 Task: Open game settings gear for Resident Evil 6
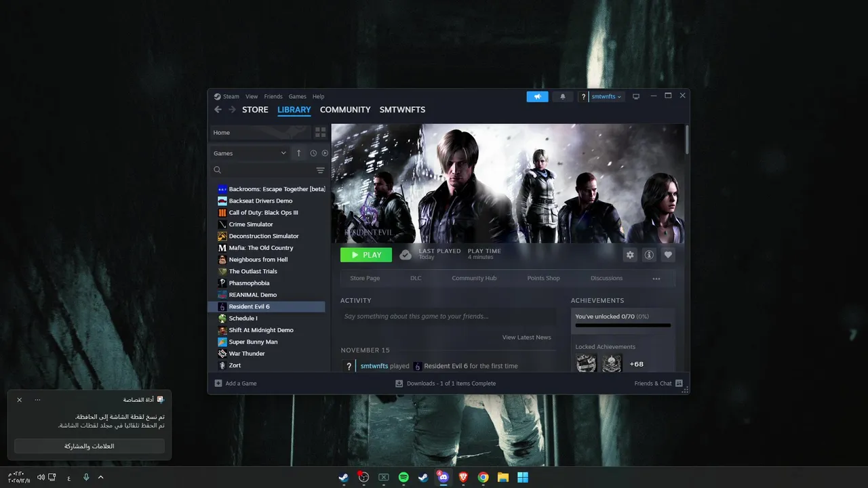coord(630,255)
